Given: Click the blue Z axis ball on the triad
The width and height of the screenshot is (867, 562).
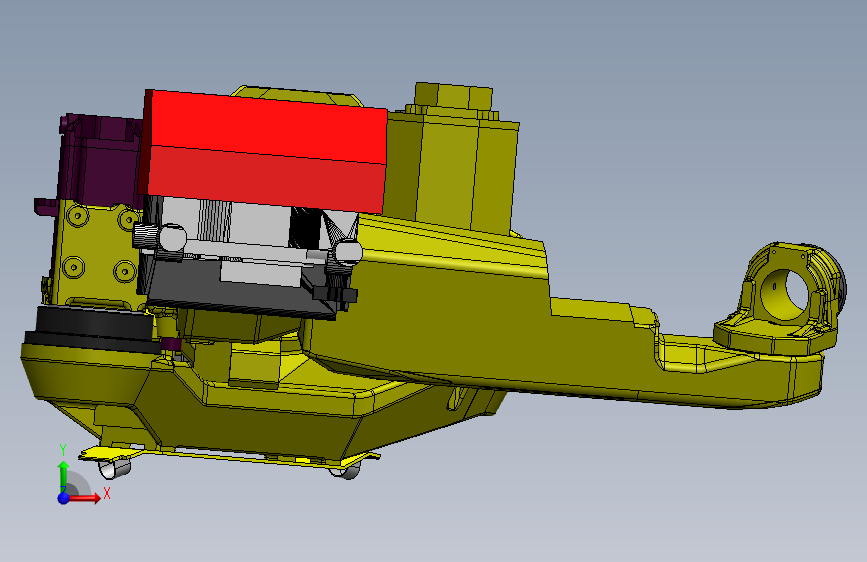Looking at the screenshot, I should pyautogui.click(x=64, y=498).
